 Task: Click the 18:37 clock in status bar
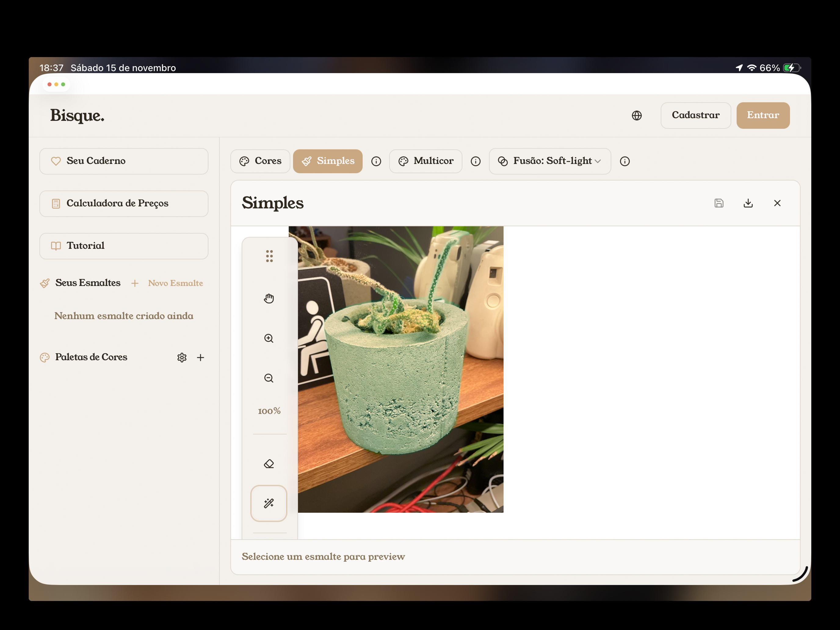pos(51,68)
